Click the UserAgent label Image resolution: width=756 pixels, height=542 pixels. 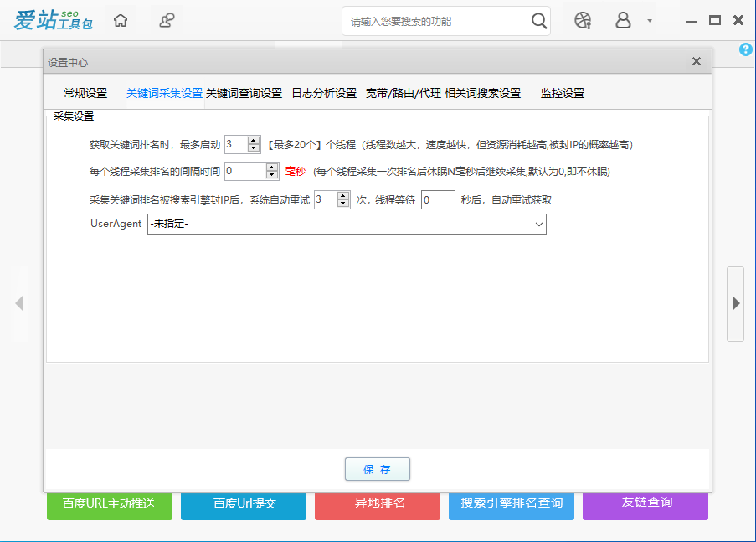tap(116, 224)
